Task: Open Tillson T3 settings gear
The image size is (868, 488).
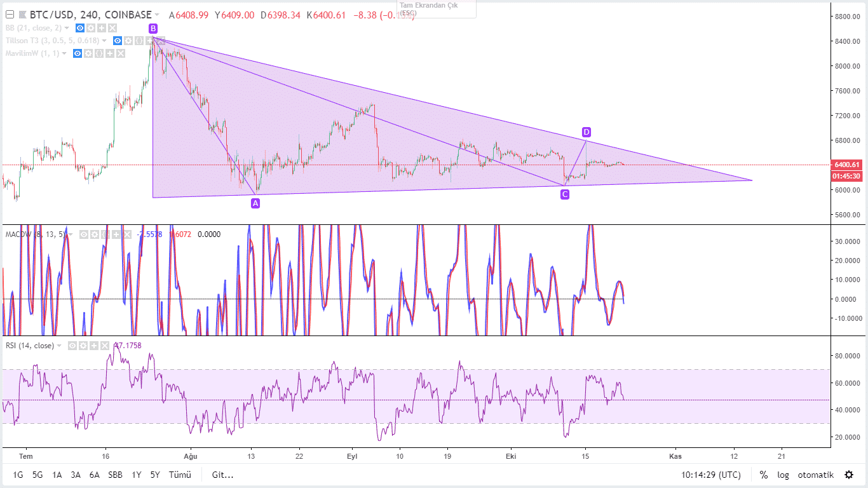Action: pos(128,41)
